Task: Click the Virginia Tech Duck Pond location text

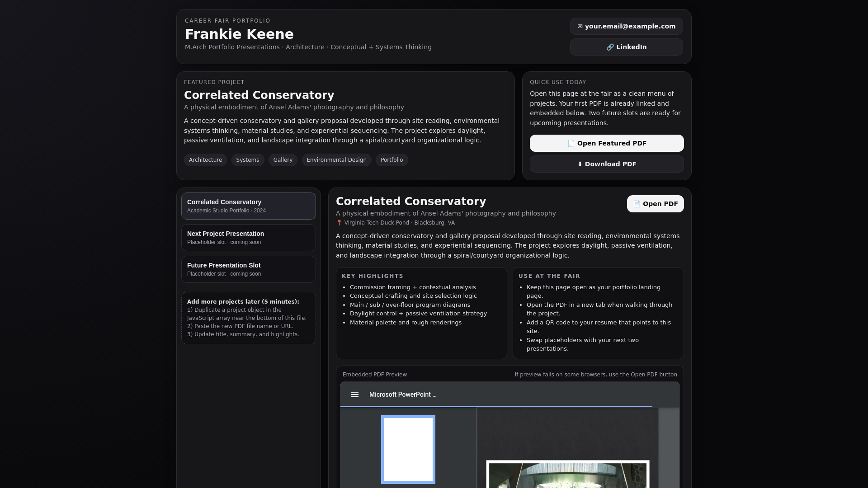Action: 396,223
